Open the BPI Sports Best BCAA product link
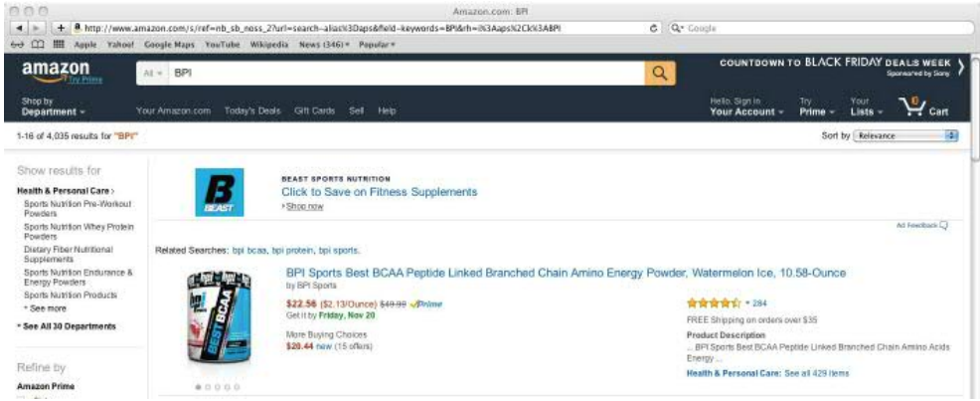The height and width of the screenshot is (401, 980). pyautogui.click(x=566, y=272)
